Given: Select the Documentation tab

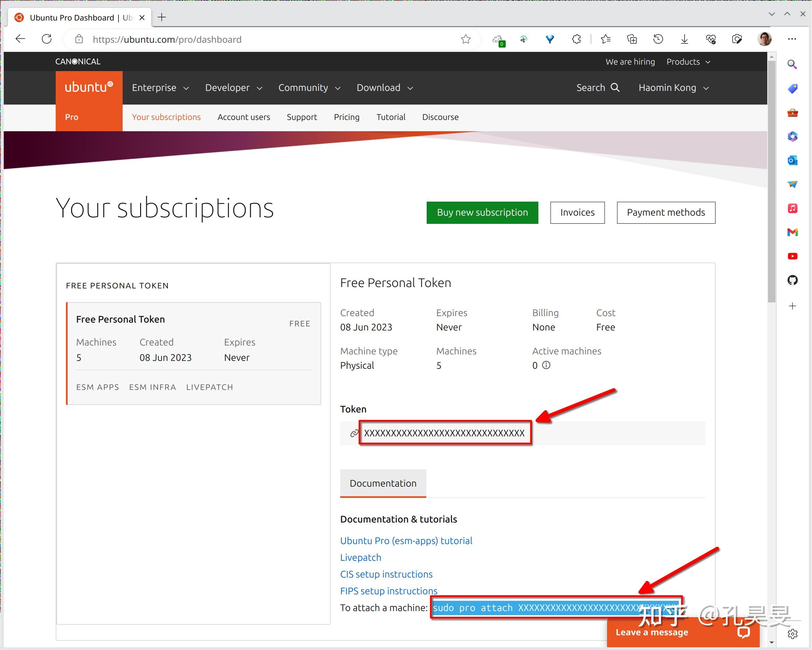Looking at the screenshot, I should [x=383, y=483].
